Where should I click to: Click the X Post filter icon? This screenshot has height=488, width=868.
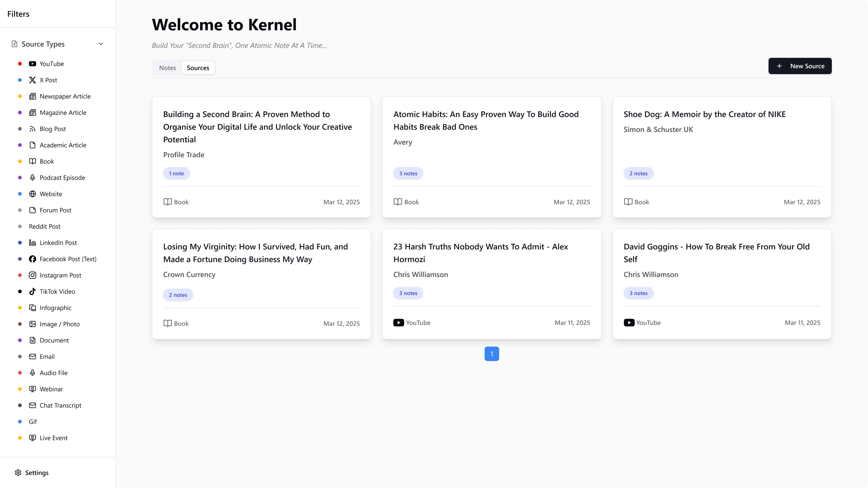32,80
